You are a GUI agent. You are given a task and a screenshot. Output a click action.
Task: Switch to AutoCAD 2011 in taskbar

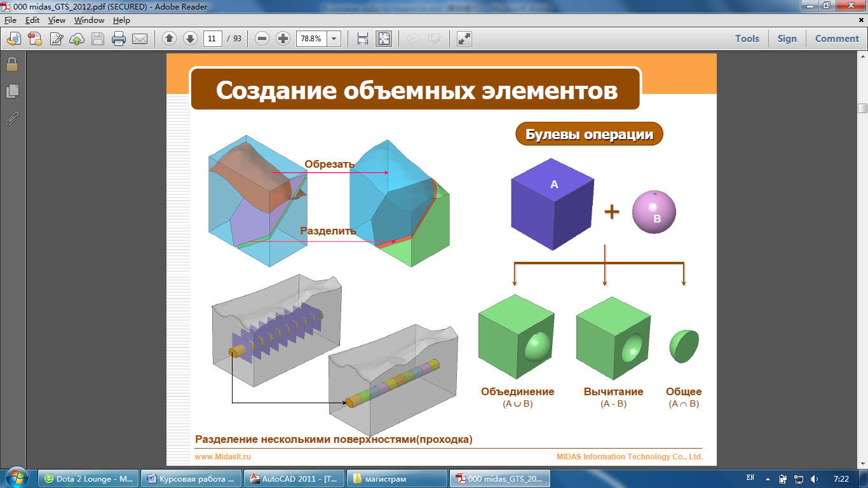(x=295, y=478)
